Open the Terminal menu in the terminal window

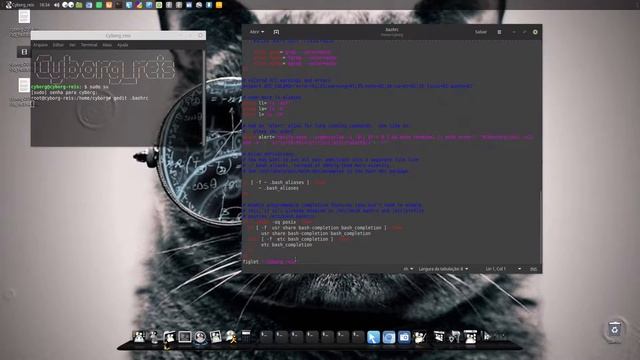pos(89,45)
